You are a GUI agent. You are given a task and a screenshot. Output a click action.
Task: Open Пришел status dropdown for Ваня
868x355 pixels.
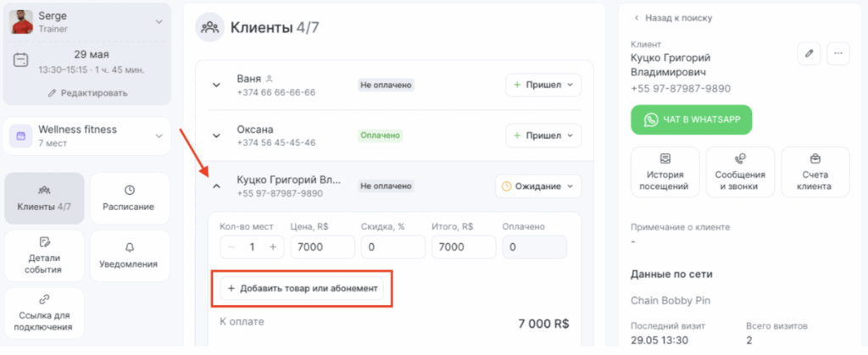(543, 86)
